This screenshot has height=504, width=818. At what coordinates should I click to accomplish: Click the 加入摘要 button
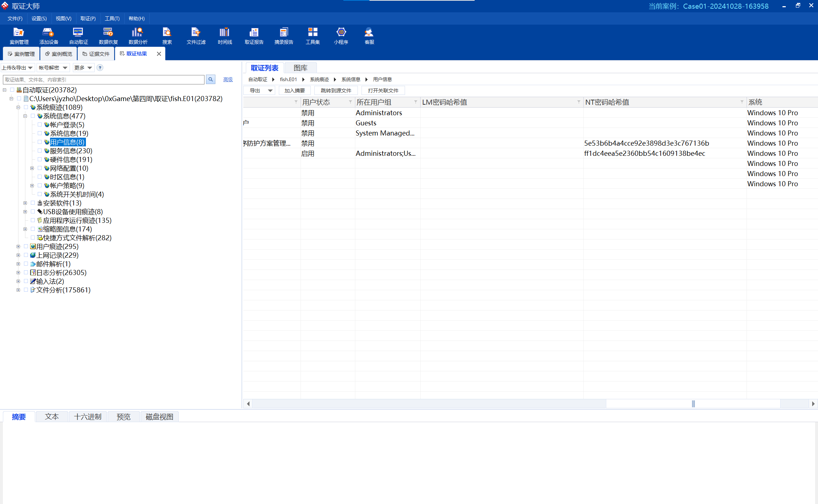point(295,91)
